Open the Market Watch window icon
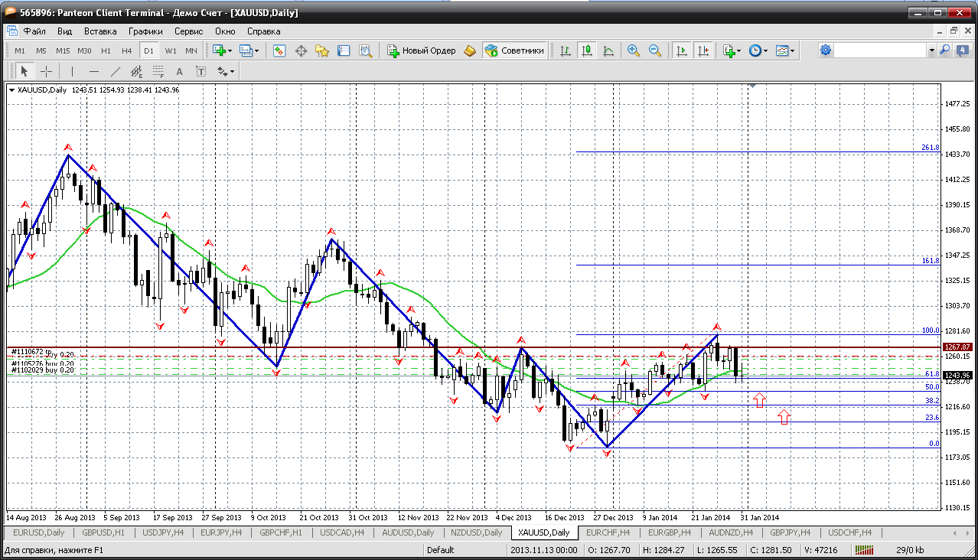The height and width of the screenshot is (560, 978). (279, 50)
